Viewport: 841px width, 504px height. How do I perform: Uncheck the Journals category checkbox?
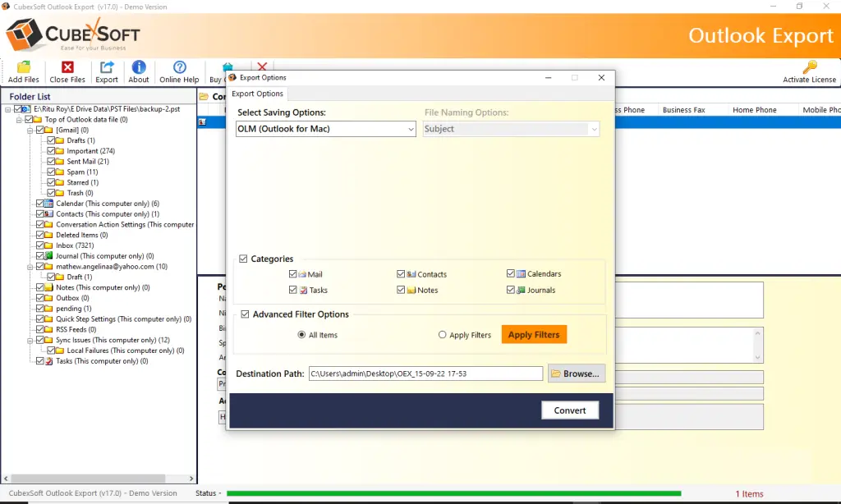coord(511,290)
